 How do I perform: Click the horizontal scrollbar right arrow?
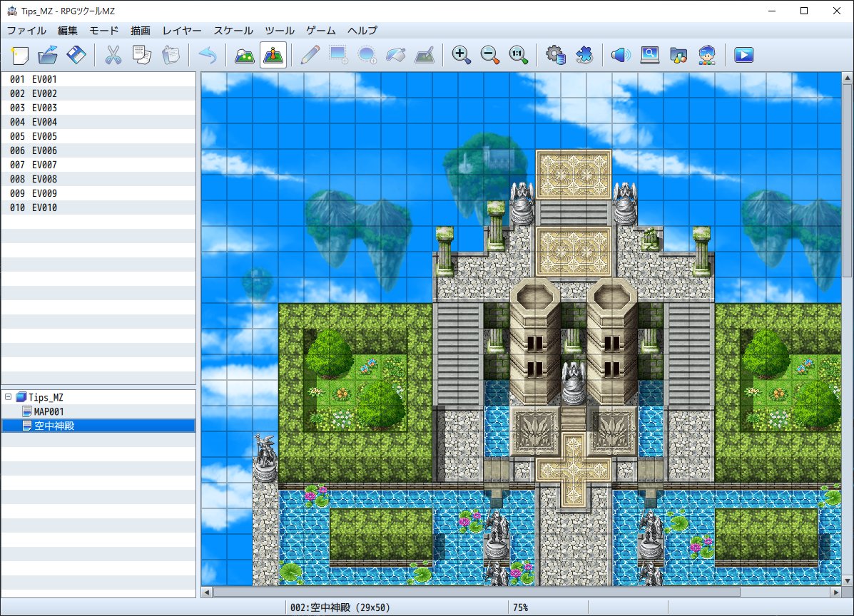tap(837, 592)
